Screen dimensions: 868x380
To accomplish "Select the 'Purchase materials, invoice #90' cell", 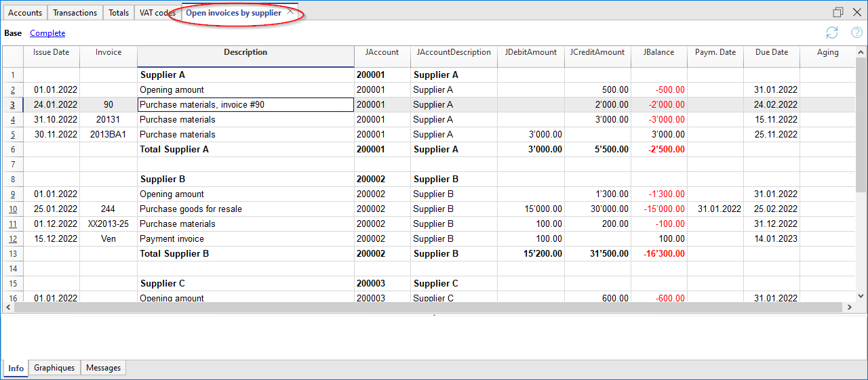I will (x=245, y=105).
